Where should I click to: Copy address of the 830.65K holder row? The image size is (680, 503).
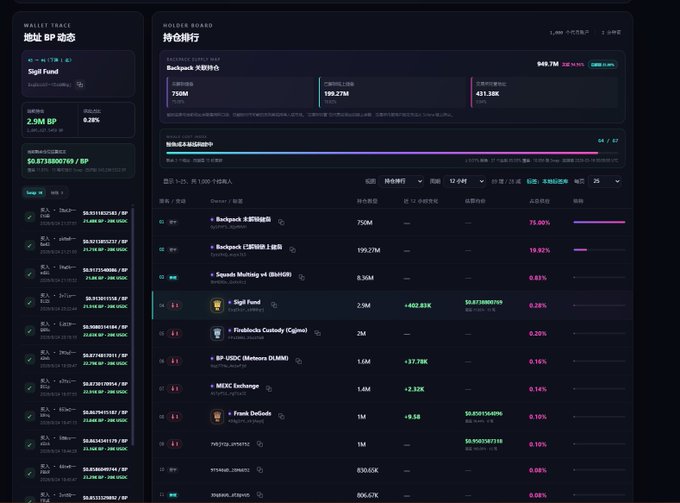(x=260, y=470)
